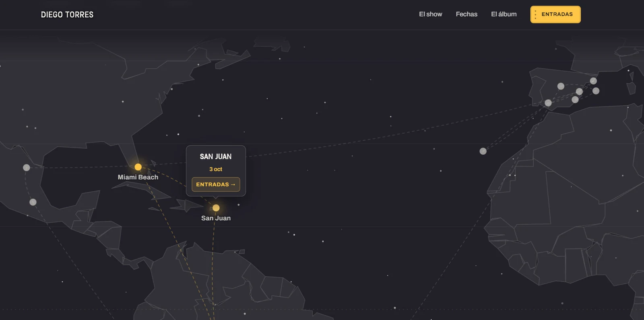The image size is (644, 320).
Task: Click the "3 oct" date in popup
Action: (216, 169)
